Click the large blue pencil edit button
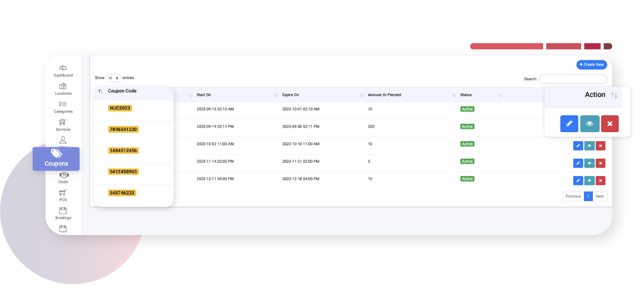The image size is (644, 293). tap(569, 124)
